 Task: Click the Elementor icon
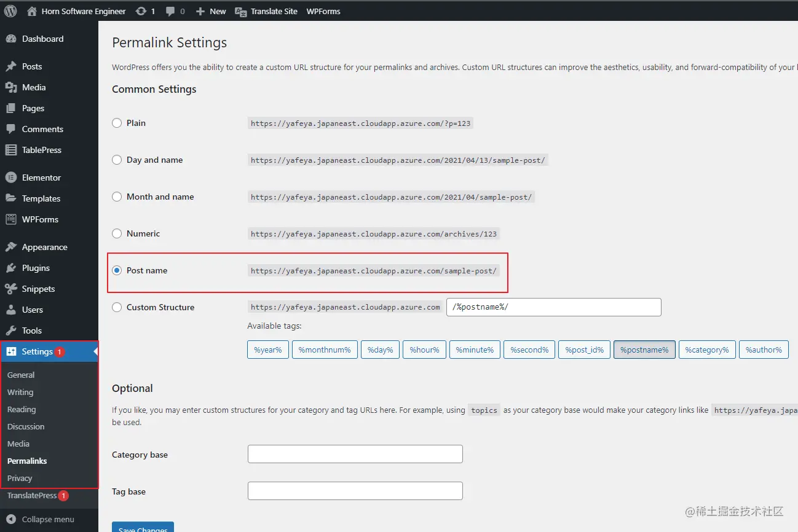tap(11, 178)
